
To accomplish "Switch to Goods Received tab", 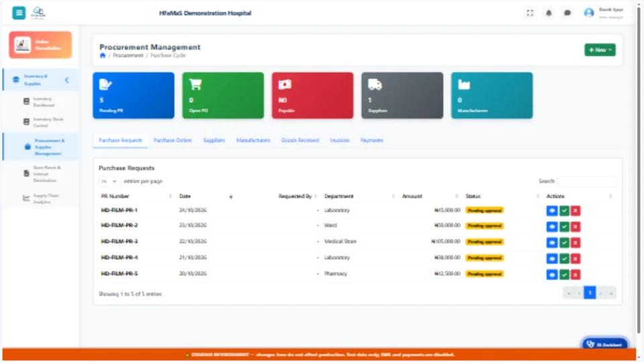I will [x=300, y=140].
